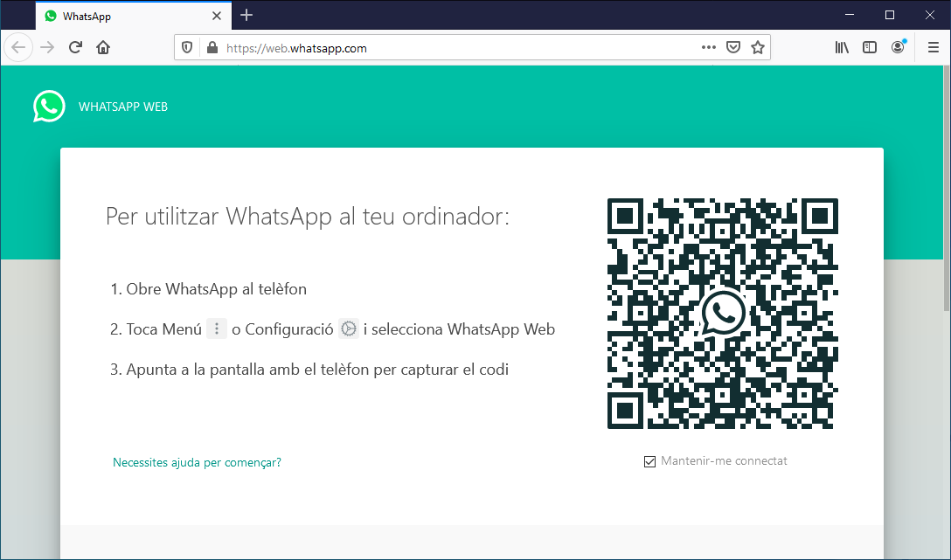Image resolution: width=951 pixels, height=560 pixels.
Task: Open the page actions three-dot menu
Action: [708, 47]
